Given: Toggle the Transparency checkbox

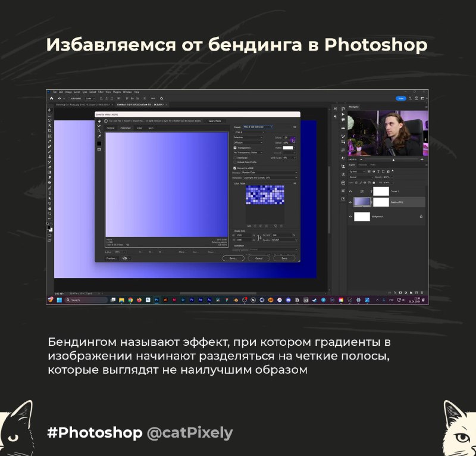Looking at the screenshot, I should 235,148.
